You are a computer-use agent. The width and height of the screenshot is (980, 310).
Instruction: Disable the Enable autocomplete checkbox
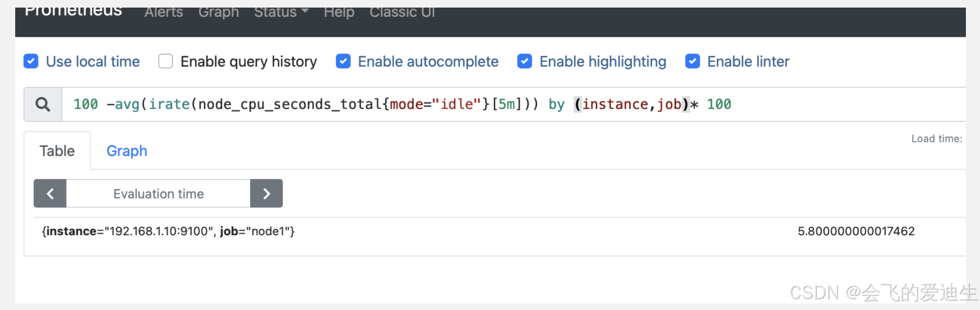coord(343,61)
